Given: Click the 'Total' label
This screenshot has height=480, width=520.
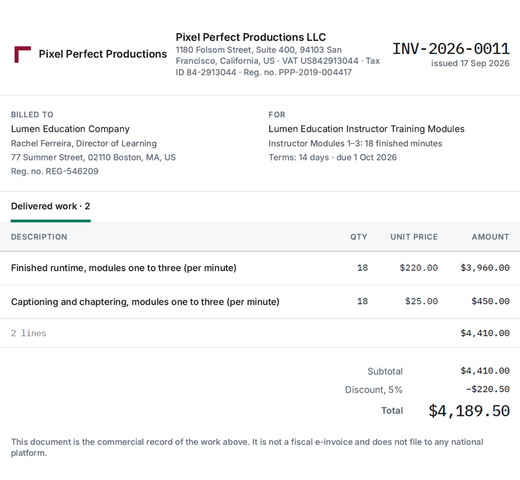Looking at the screenshot, I should (392, 411).
